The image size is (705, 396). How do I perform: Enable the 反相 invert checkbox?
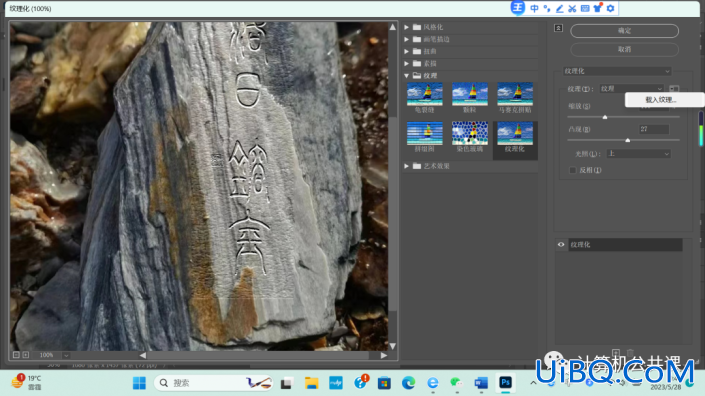[572, 170]
